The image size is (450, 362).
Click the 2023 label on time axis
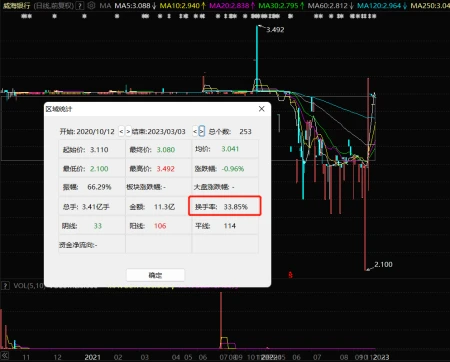pyautogui.click(x=381, y=357)
